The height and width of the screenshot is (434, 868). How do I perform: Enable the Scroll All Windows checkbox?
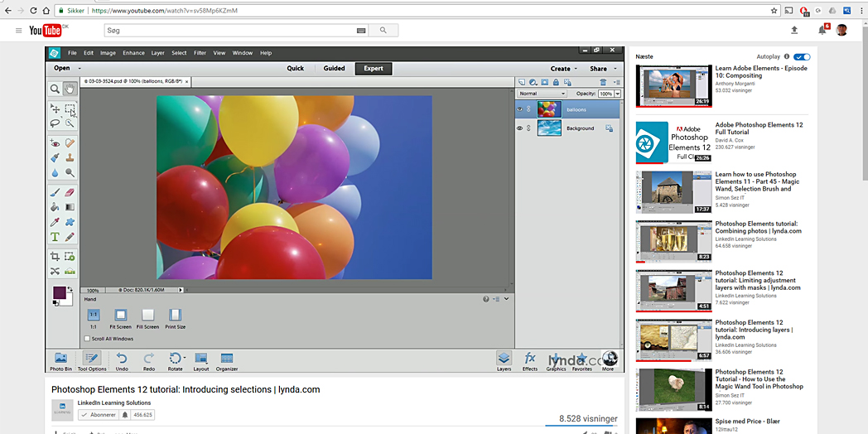click(87, 339)
